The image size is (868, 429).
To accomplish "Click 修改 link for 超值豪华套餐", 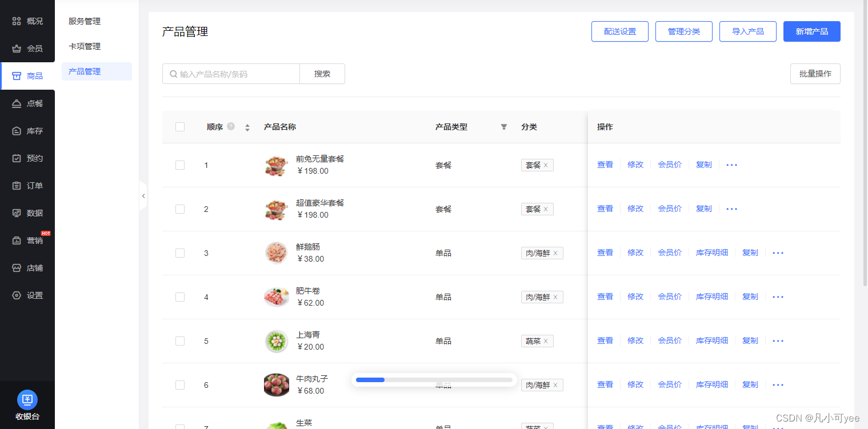I will pos(635,209).
